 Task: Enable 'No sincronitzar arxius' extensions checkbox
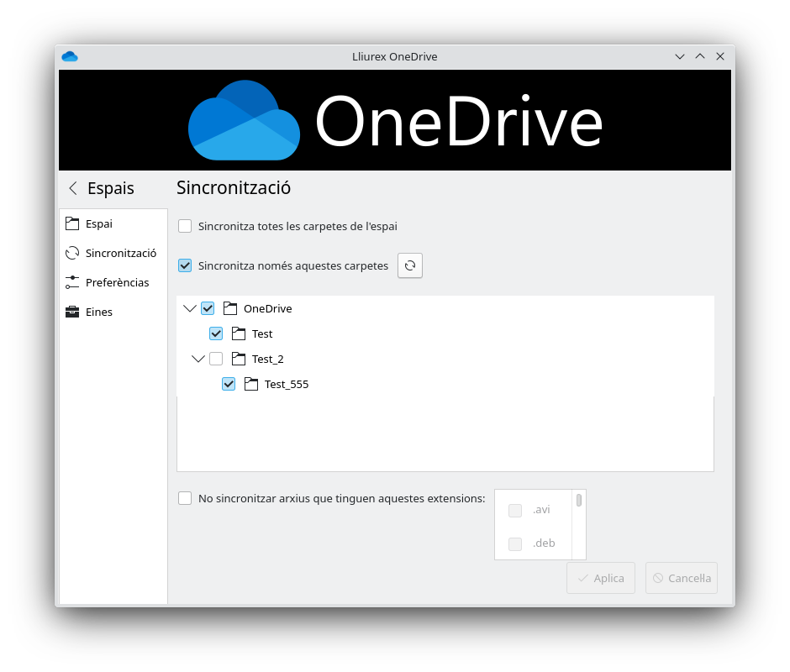(185, 498)
